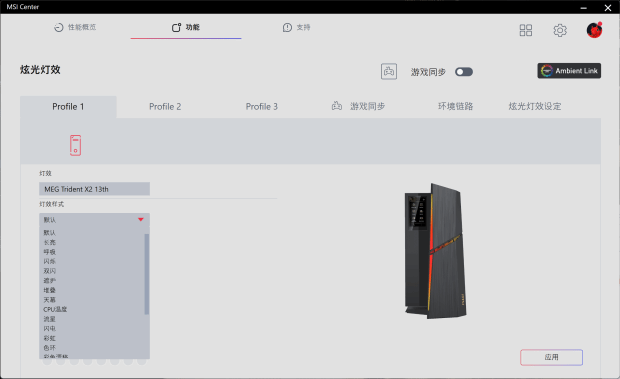This screenshot has width=620, height=379.
Task: Open the 炫光灯效设定 tab
Action: coord(535,106)
